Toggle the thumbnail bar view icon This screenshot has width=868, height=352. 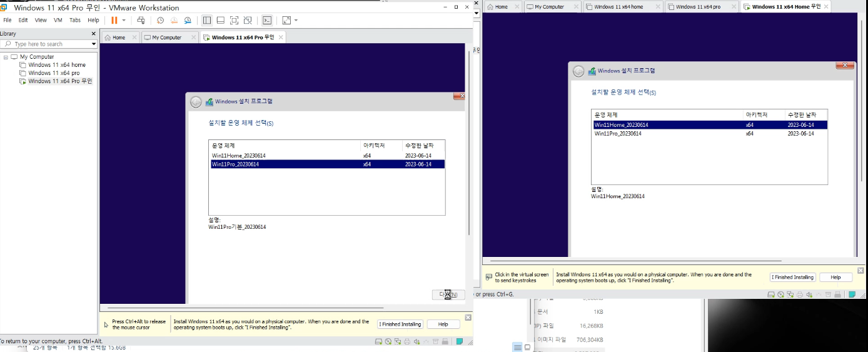(x=220, y=20)
